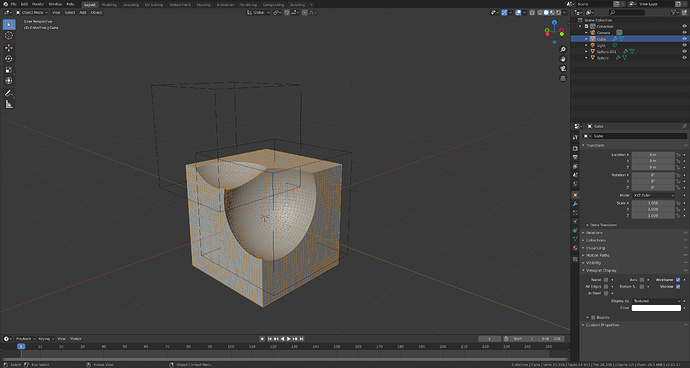Enable the Axis checkbox in Viewport Display
The image size is (690, 368).
point(642,280)
